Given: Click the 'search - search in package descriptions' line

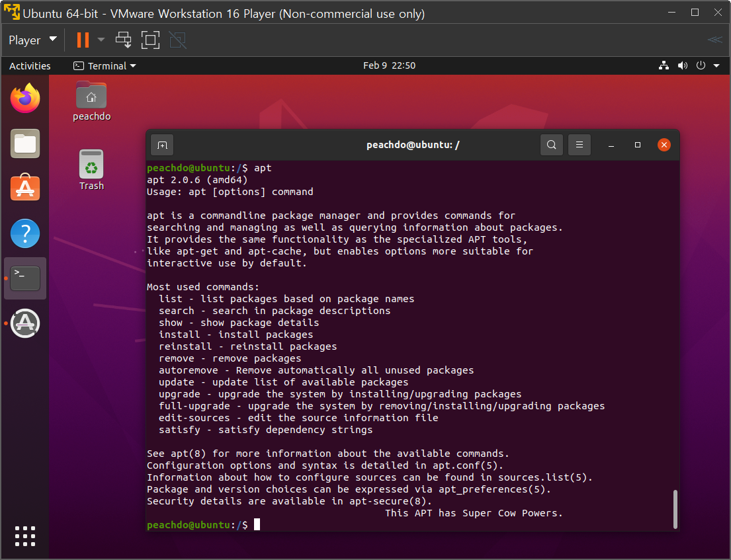Looking at the screenshot, I should pos(275,311).
